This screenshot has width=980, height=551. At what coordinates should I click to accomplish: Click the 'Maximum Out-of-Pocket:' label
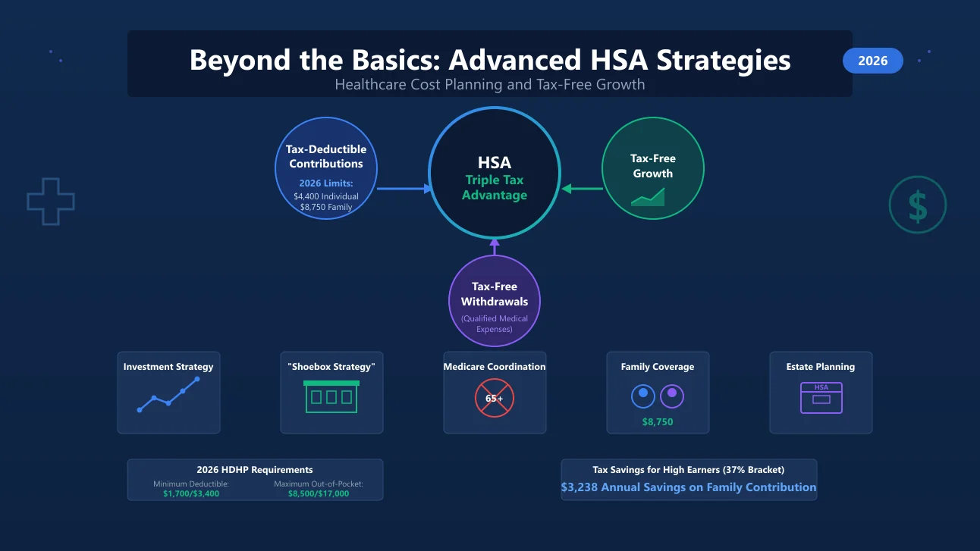point(319,484)
